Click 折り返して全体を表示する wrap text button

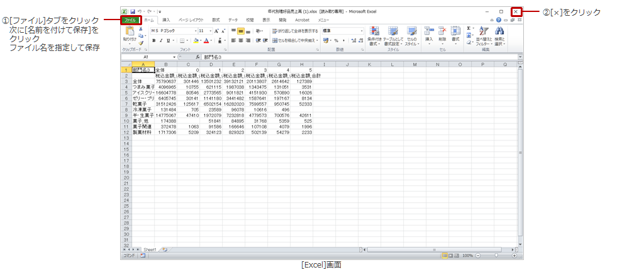point(295,31)
